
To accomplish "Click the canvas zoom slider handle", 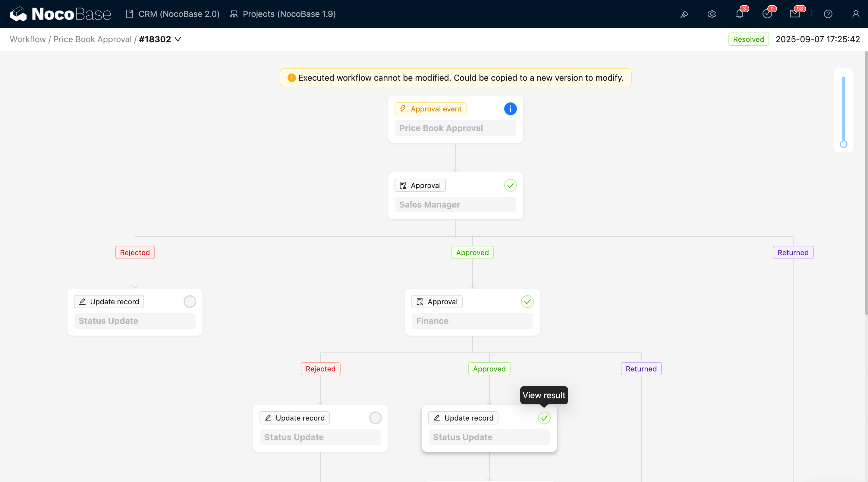I will pos(843,144).
